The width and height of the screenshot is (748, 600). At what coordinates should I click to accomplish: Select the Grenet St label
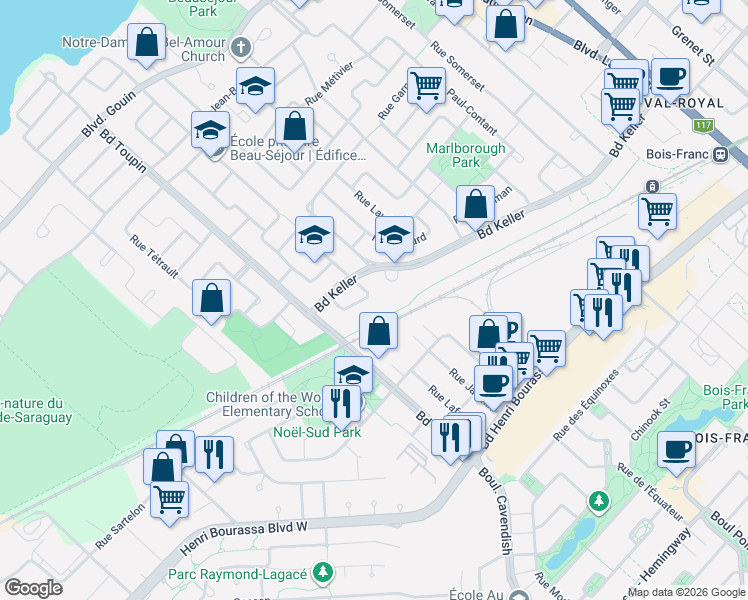[x=694, y=45]
